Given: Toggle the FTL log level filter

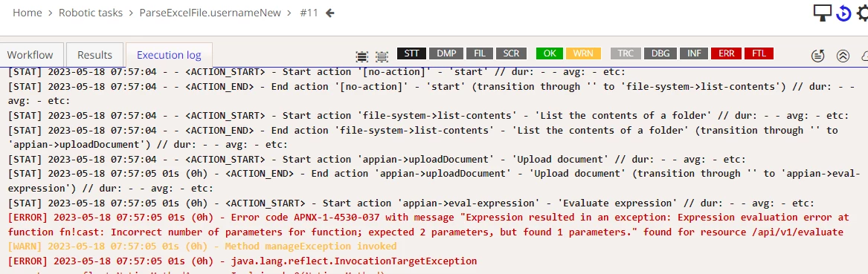Looking at the screenshot, I should coord(759,53).
